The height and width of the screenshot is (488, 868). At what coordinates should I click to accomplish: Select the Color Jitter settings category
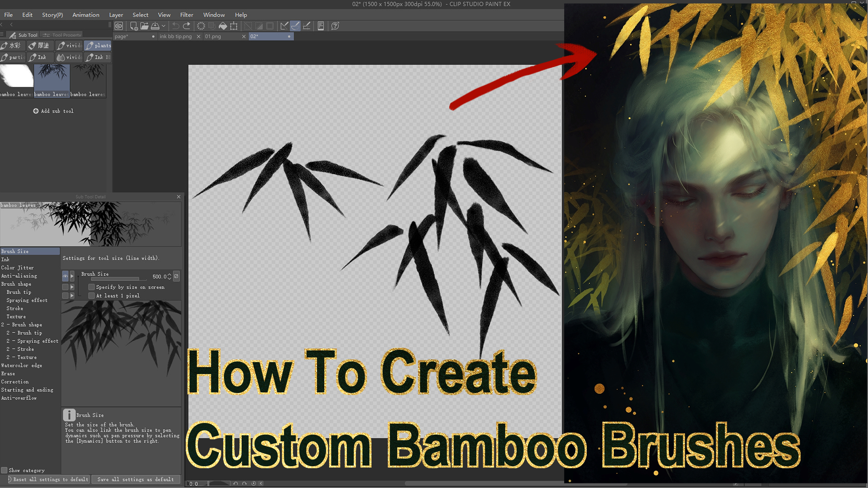pos(17,268)
